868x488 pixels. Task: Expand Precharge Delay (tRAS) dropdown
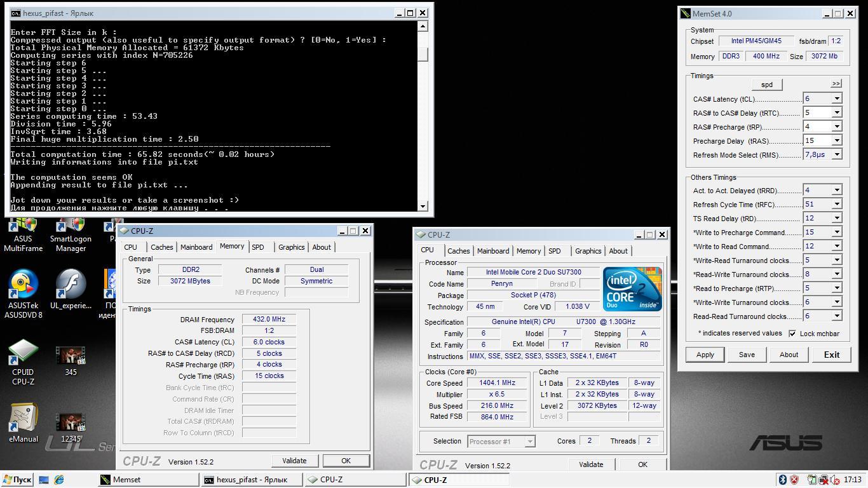[837, 141]
